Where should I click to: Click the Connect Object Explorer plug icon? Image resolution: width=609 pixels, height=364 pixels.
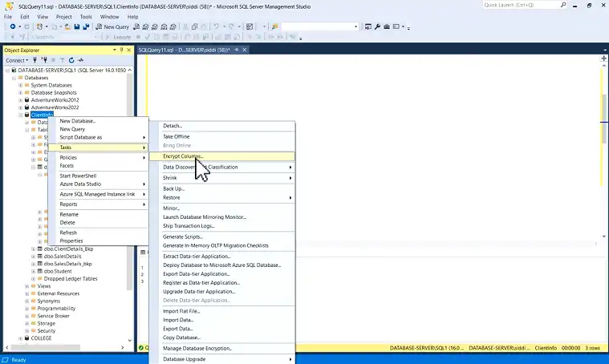[x=35, y=60]
